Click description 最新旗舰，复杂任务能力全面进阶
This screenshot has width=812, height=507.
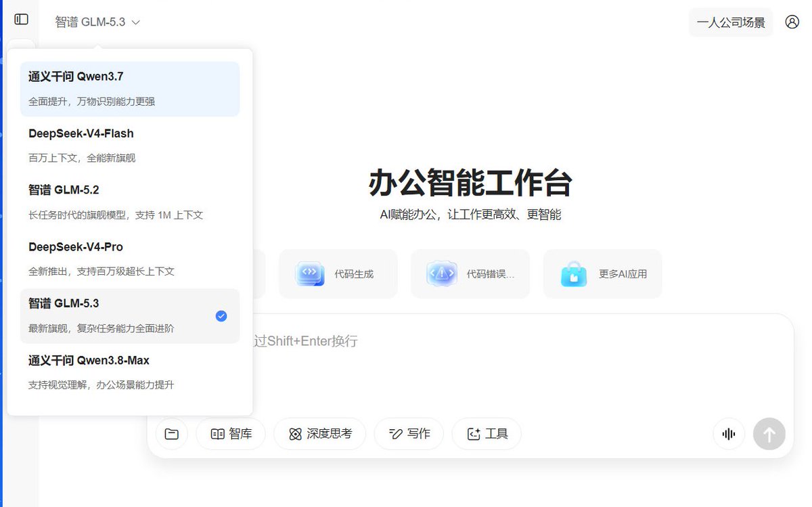(101, 328)
